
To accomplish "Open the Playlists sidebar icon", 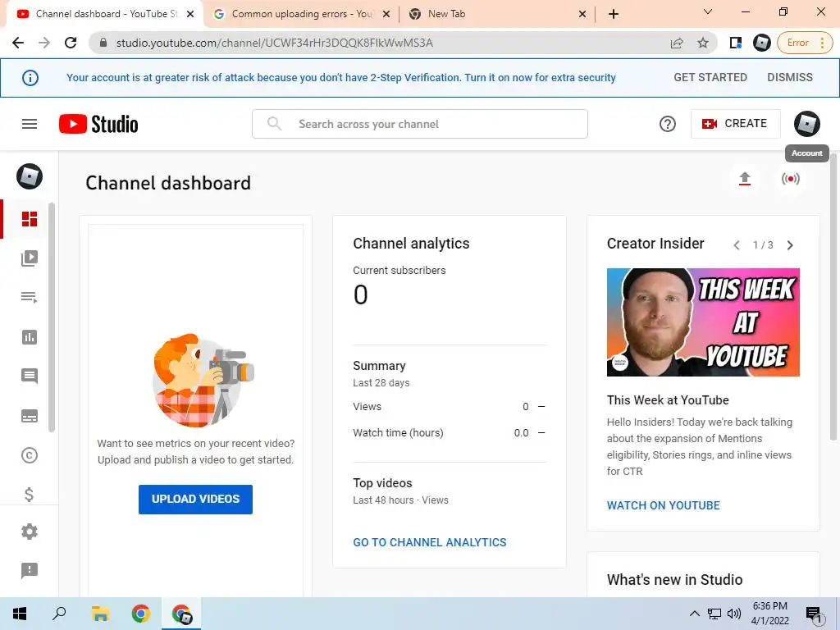I will click(x=30, y=297).
